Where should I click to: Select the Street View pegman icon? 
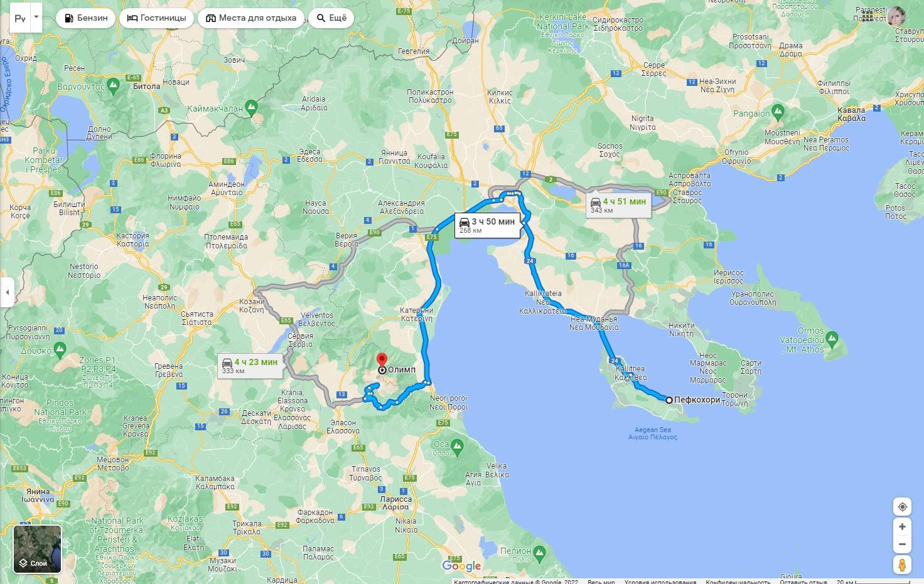(902, 565)
